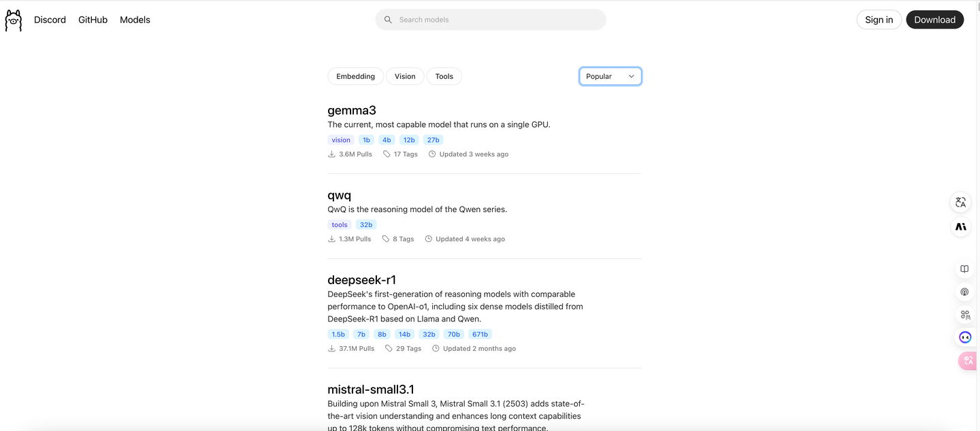Click the Ollama llama logo
Image resolution: width=980 pixels, height=431 pixels.
pos(12,19)
